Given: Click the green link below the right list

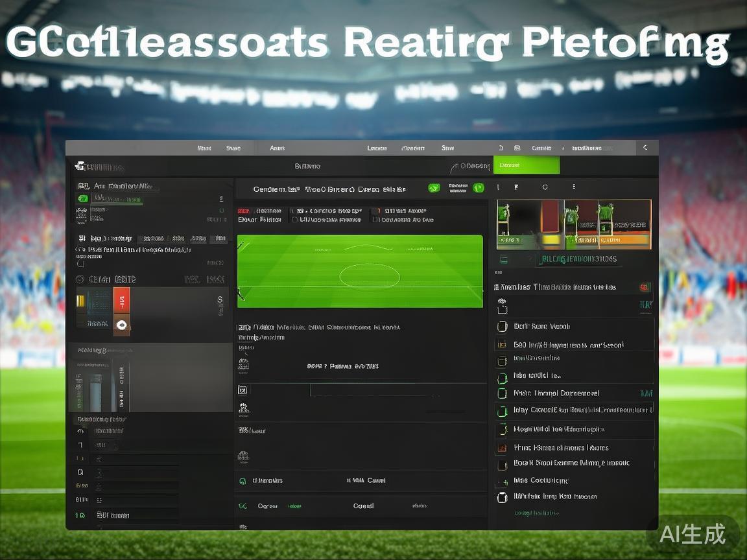Looking at the screenshot, I should click(536, 513).
